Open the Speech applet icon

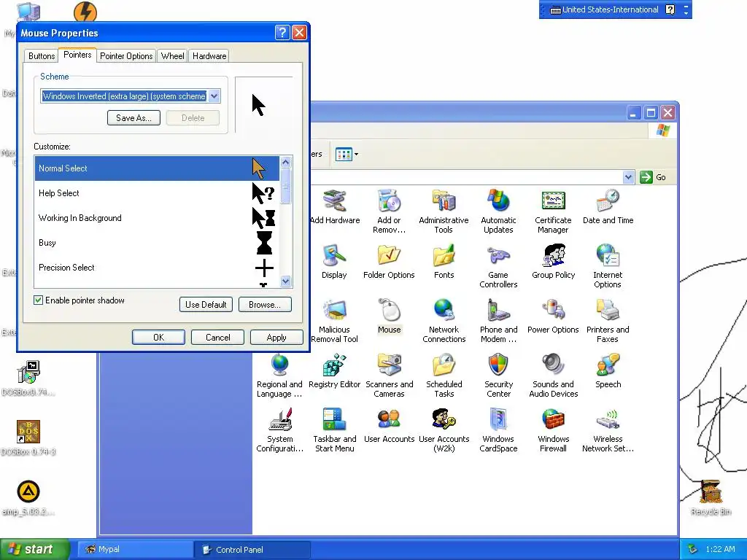click(608, 365)
